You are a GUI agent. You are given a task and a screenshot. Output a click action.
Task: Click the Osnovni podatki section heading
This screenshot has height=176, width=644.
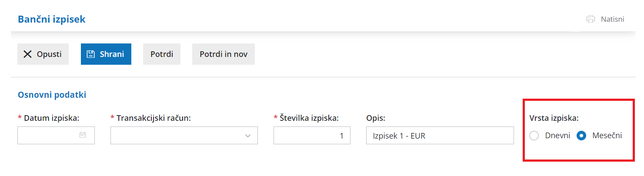[52, 95]
